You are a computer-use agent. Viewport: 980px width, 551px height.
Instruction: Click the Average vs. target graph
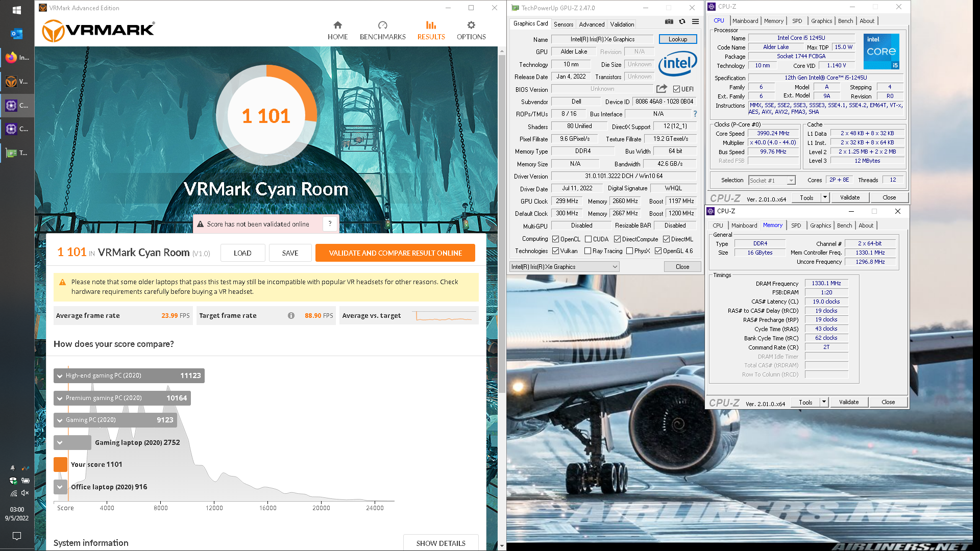point(444,315)
